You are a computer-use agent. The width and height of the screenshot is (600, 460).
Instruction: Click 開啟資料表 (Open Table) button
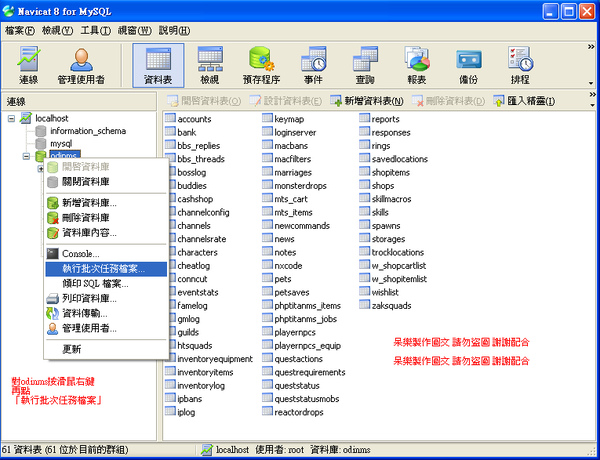[204, 101]
